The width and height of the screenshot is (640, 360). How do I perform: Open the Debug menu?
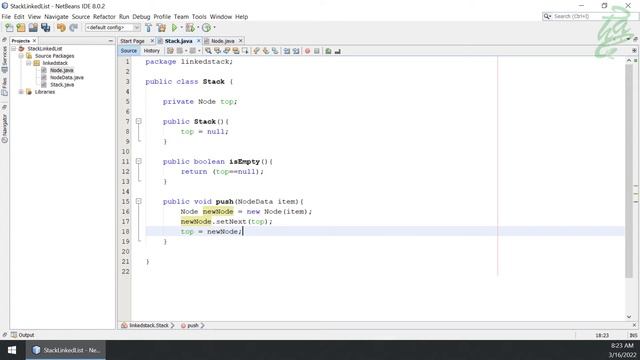tap(141, 17)
